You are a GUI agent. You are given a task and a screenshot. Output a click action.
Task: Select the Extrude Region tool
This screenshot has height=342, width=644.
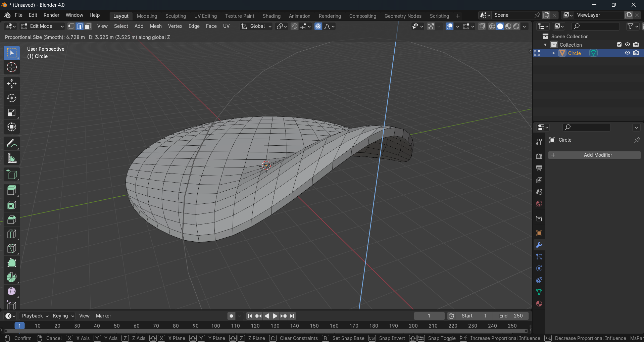pyautogui.click(x=12, y=191)
